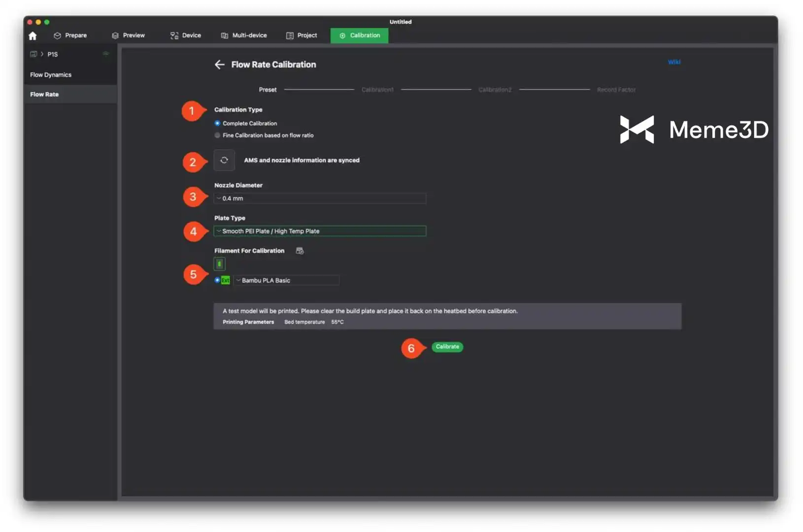Open the Project tab
Screen dimensions: 803x532
[301, 35]
